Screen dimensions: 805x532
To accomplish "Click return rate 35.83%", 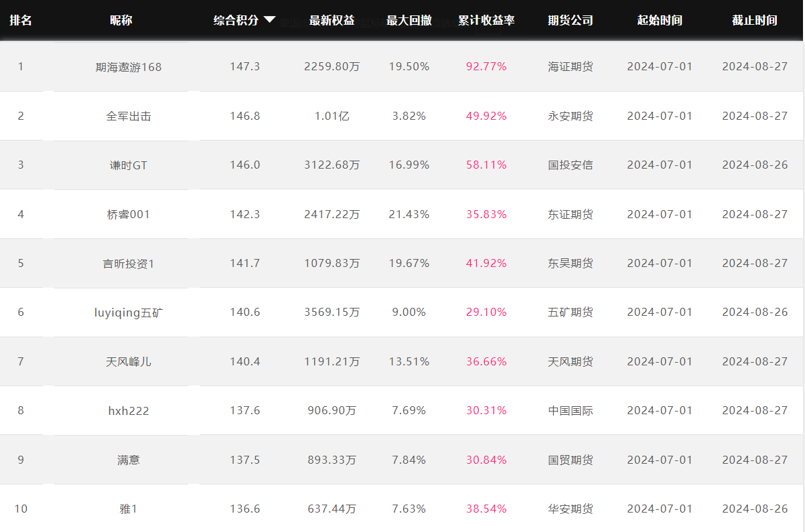I will tap(486, 214).
